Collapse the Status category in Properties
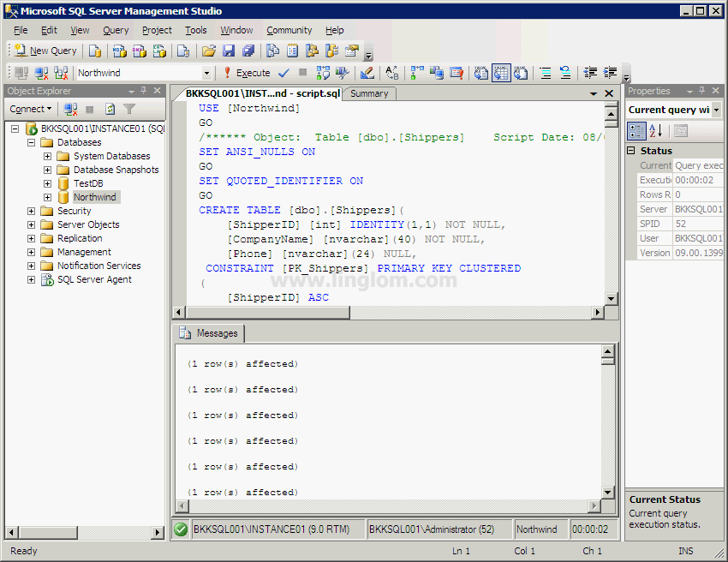 point(631,151)
